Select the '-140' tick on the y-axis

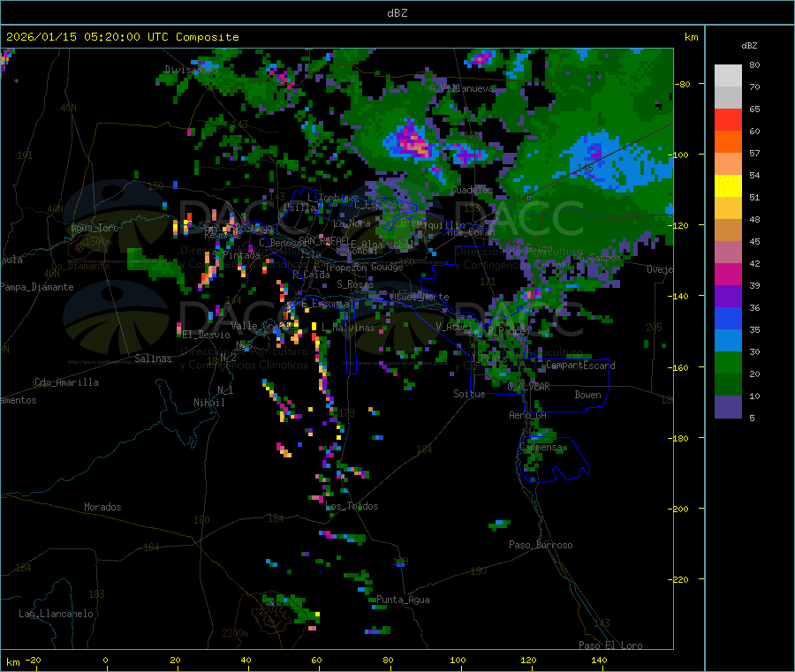coord(678,297)
